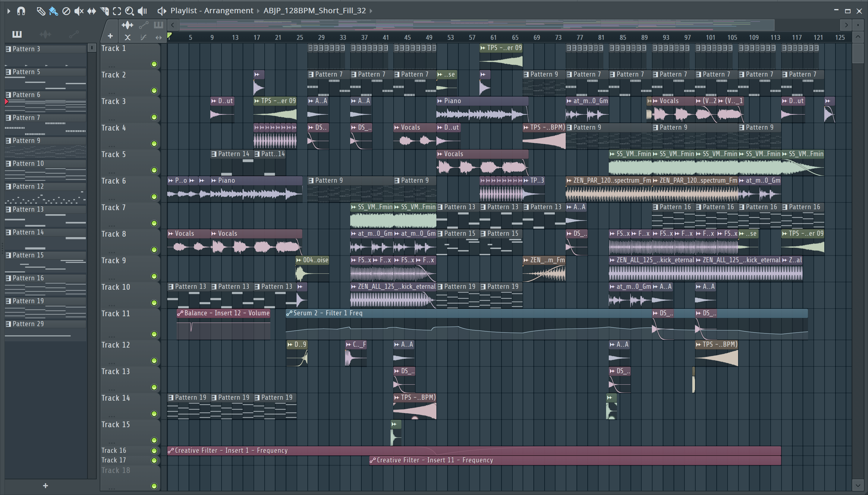
Task: Select the Zoom magnifier tool
Action: click(x=129, y=11)
